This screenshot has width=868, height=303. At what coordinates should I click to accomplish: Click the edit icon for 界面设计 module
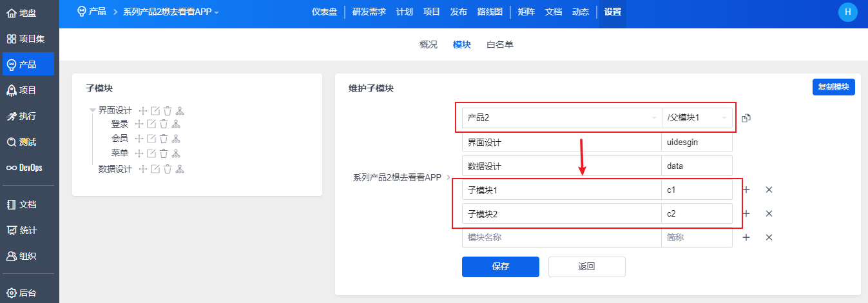[155, 111]
